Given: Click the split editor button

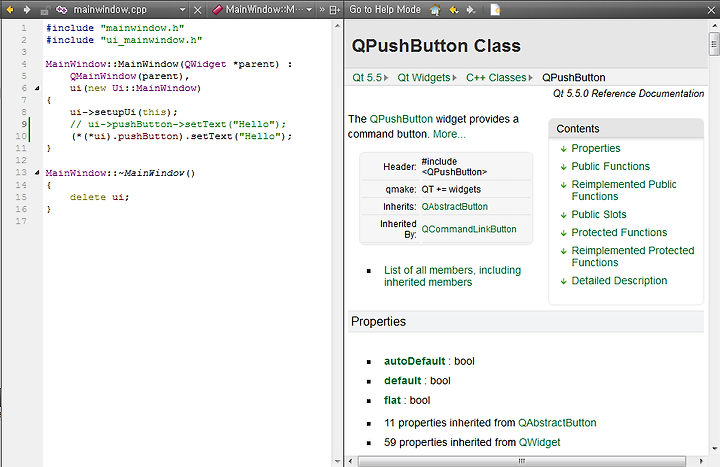Looking at the screenshot, I should click(335, 10).
